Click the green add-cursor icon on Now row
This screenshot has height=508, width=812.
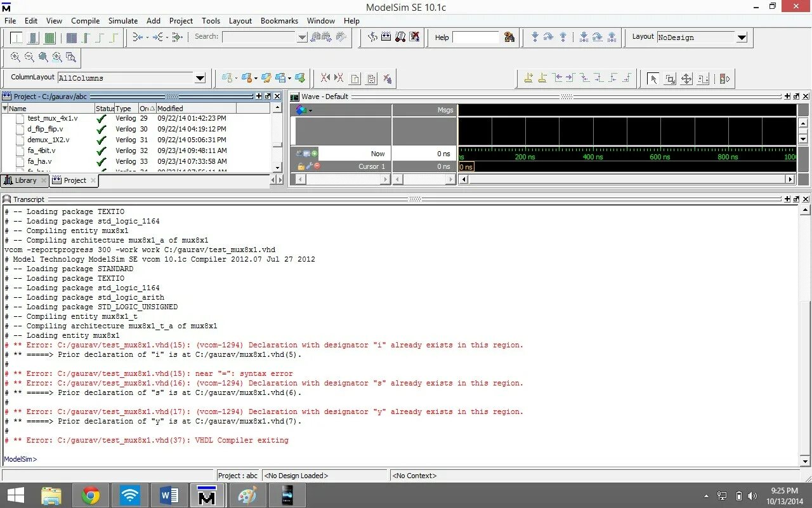(x=315, y=154)
